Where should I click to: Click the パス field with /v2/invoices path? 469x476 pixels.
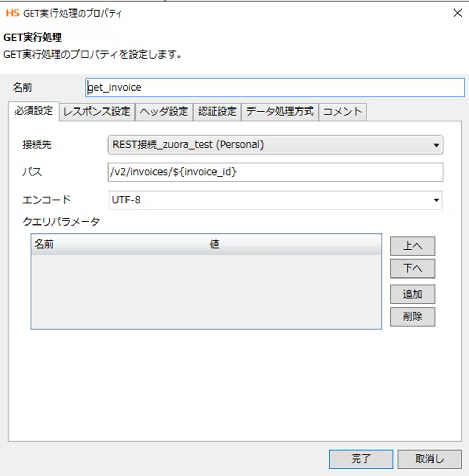point(275,172)
